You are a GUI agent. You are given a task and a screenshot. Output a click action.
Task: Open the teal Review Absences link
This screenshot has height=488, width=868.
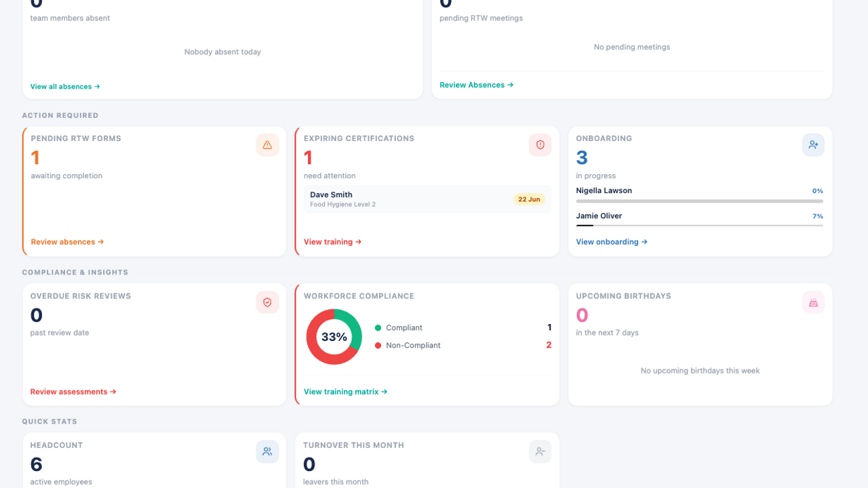tap(477, 85)
